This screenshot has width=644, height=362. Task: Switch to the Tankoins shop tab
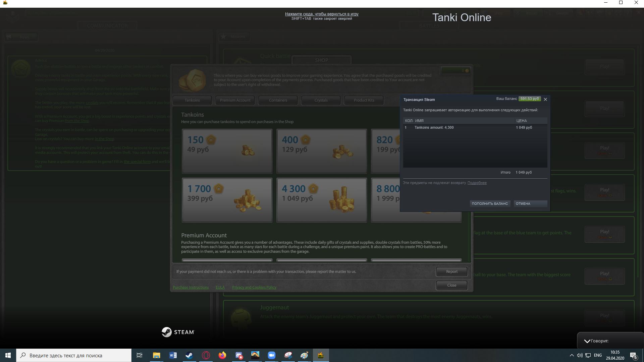point(192,100)
